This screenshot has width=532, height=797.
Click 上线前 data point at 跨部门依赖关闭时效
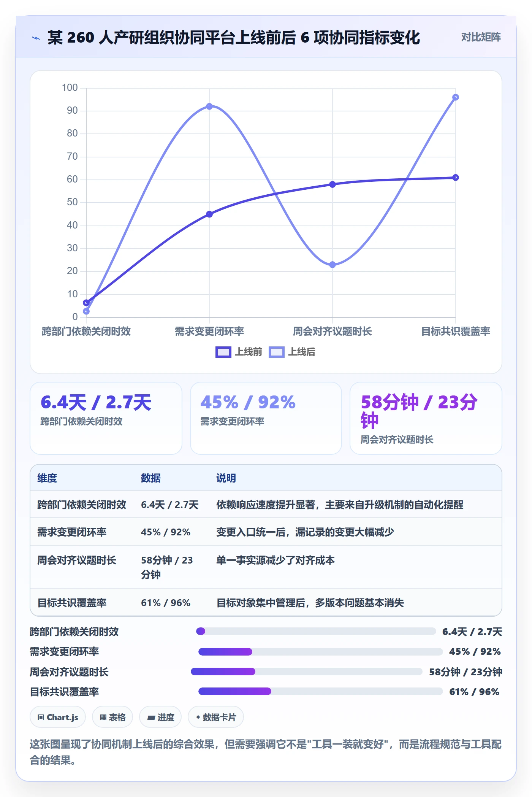pos(86,303)
